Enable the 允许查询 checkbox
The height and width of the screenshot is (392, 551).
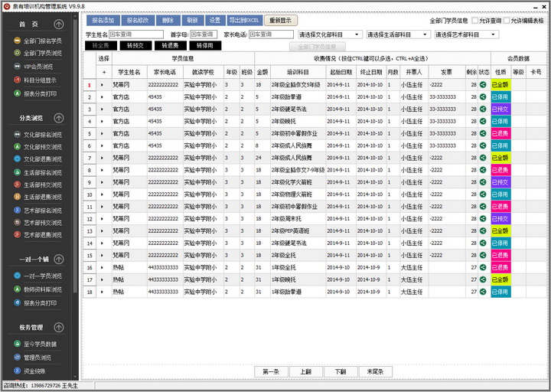tap(475, 21)
